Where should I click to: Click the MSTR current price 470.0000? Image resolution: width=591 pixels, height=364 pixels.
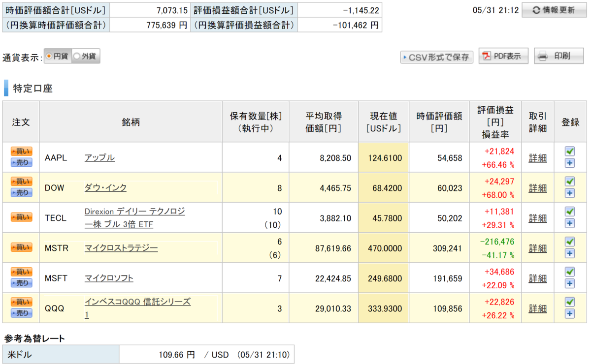385,248
